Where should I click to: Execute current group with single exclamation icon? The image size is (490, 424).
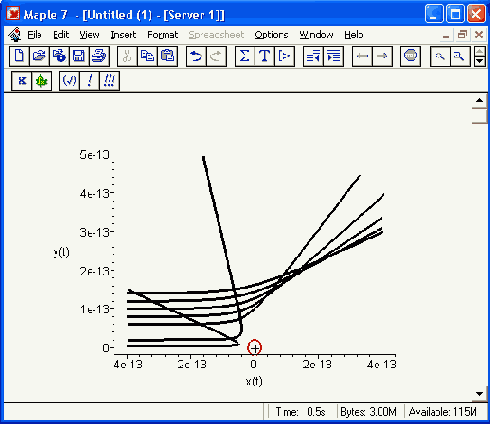[x=89, y=81]
